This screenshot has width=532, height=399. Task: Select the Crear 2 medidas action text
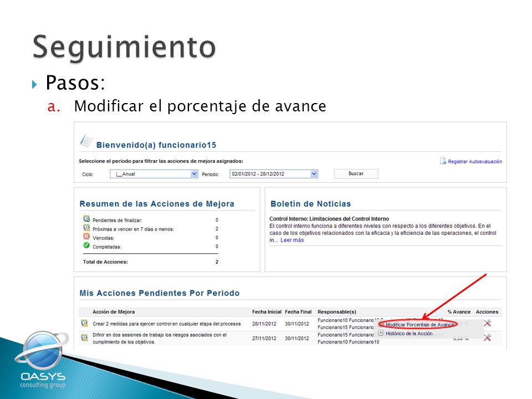[x=167, y=324]
